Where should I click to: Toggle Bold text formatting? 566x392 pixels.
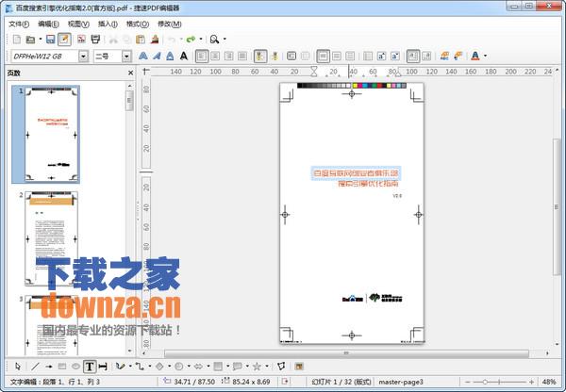click(143, 56)
